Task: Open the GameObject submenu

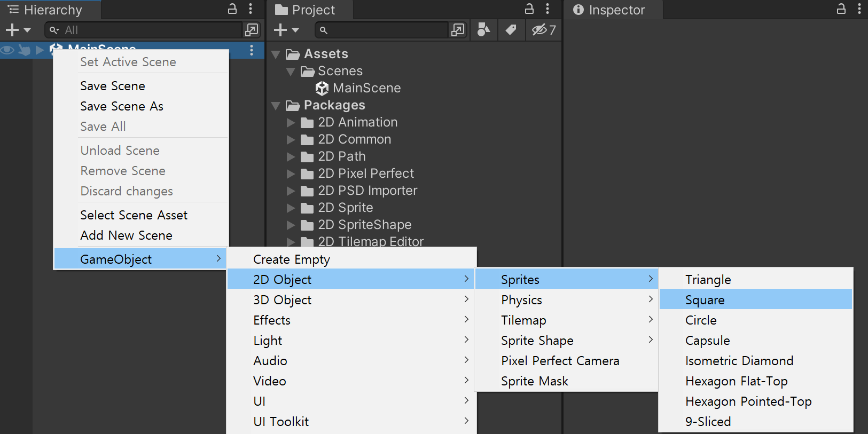Action: click(x=141, y=259)
